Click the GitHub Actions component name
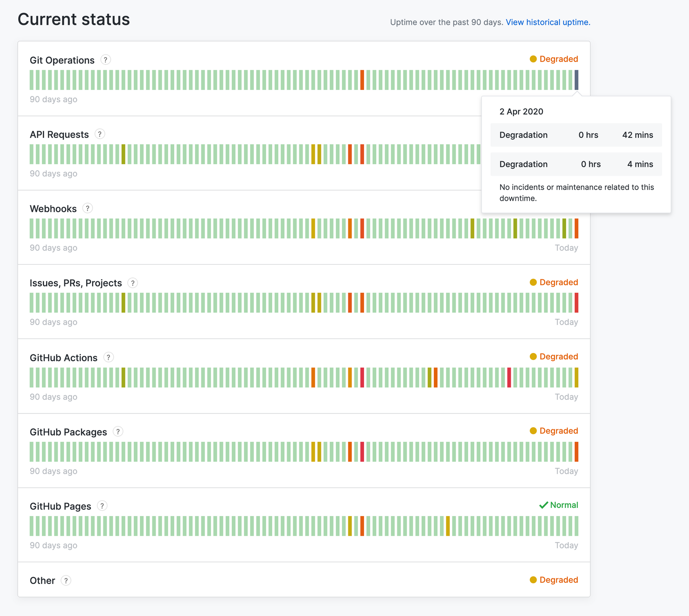Screen dimensions: 689x616 pos(64,358)
